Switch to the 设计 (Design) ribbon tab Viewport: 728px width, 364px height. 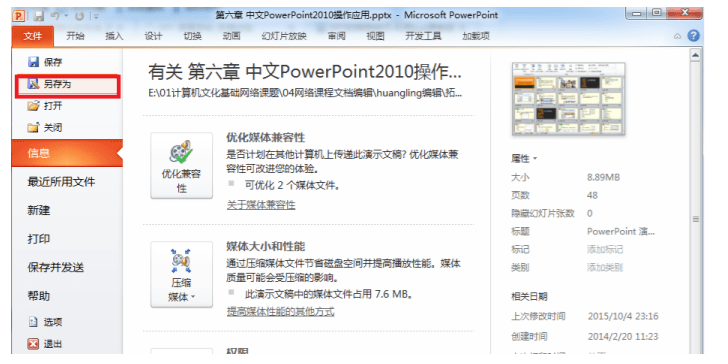tap(153, 36)
